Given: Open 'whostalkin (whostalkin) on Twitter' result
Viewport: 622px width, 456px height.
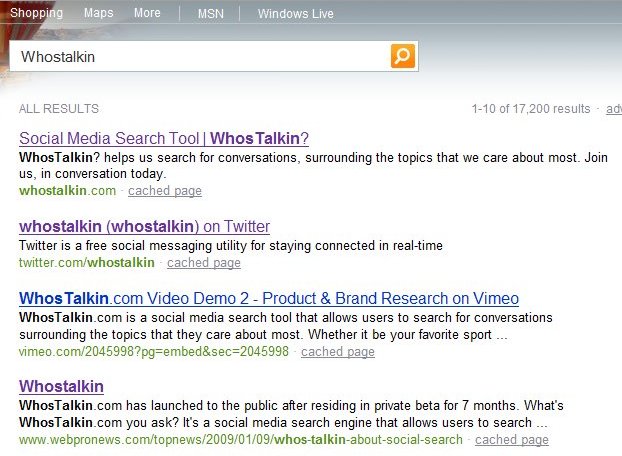Looking at the screenshot, I should 144,226.
